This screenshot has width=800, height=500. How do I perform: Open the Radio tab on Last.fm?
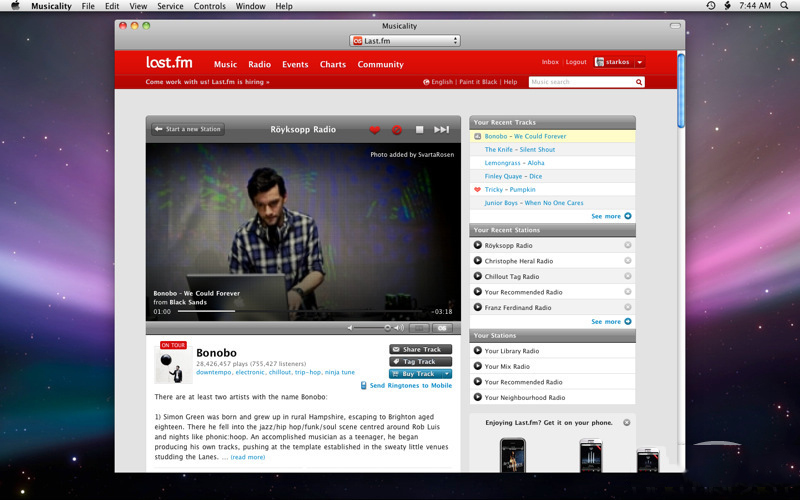pyautogui.click(x=259, y=64)
